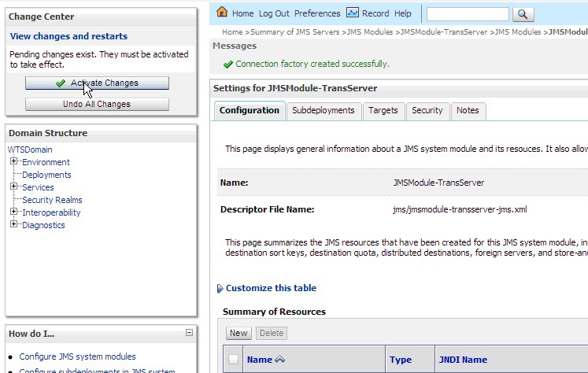Collapse the How do I panel
The width and height of the screenshot is (588, 373).
pos(190,332)
